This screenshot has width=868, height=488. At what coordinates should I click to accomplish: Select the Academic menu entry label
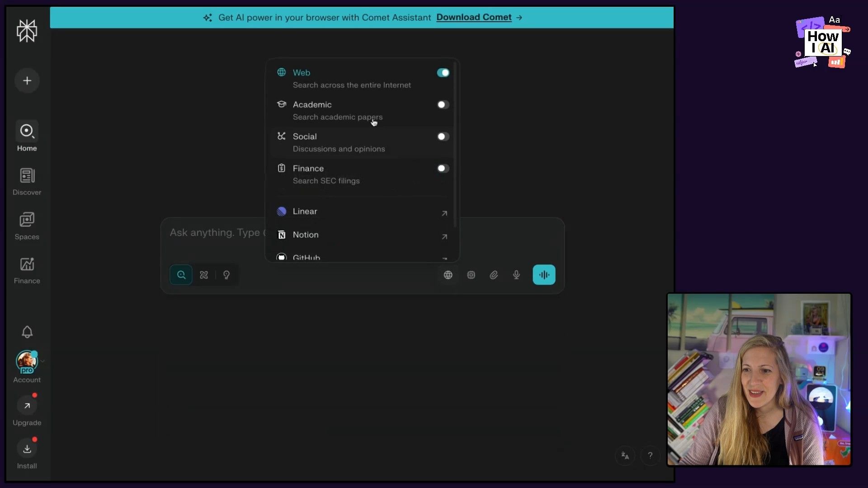click(x=312, y=104)
